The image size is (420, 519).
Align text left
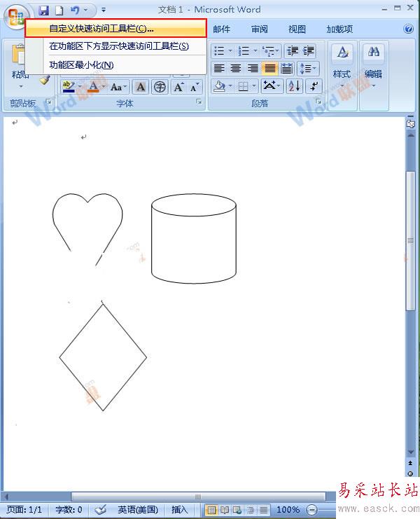click(x=219, y=69)
